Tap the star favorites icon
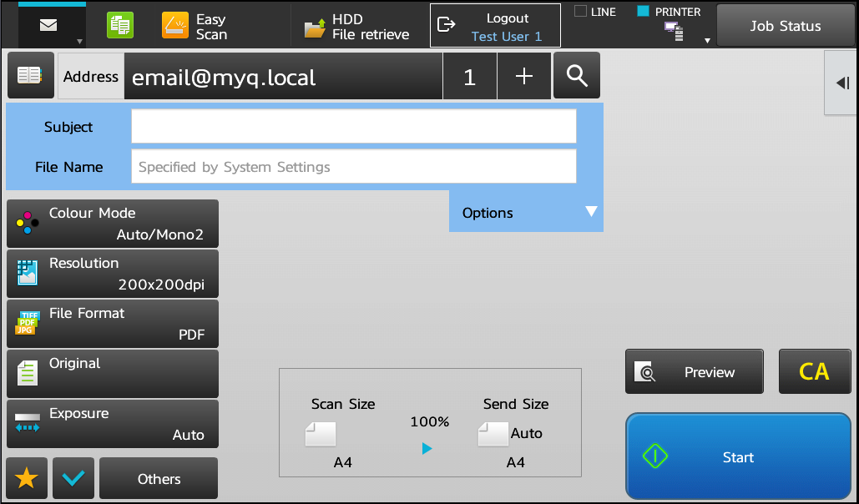 (x=27, y=478)
